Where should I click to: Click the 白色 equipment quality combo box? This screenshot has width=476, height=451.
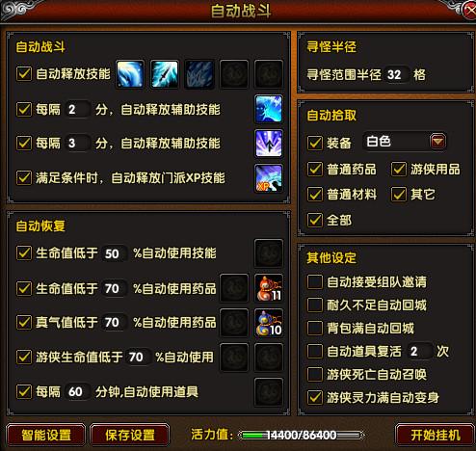tap(405, 142)
